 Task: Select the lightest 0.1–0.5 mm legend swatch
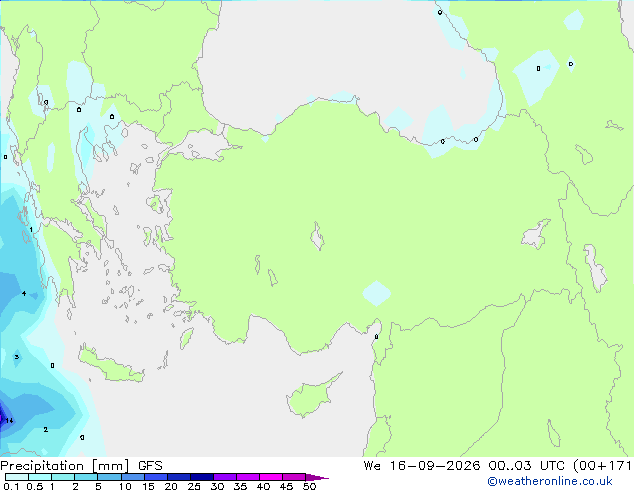pyautogui.click(x=17, y=477)
